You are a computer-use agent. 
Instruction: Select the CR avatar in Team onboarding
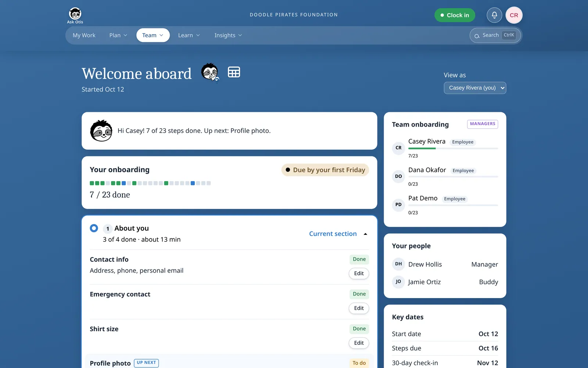[398, 148]
